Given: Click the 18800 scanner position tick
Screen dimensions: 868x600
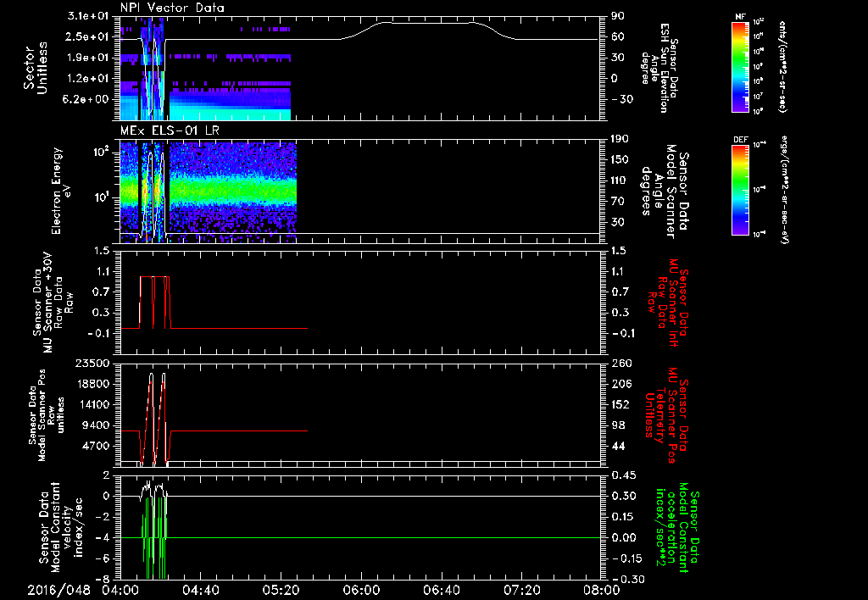Looking at the screenshot, I should point(92,384).
